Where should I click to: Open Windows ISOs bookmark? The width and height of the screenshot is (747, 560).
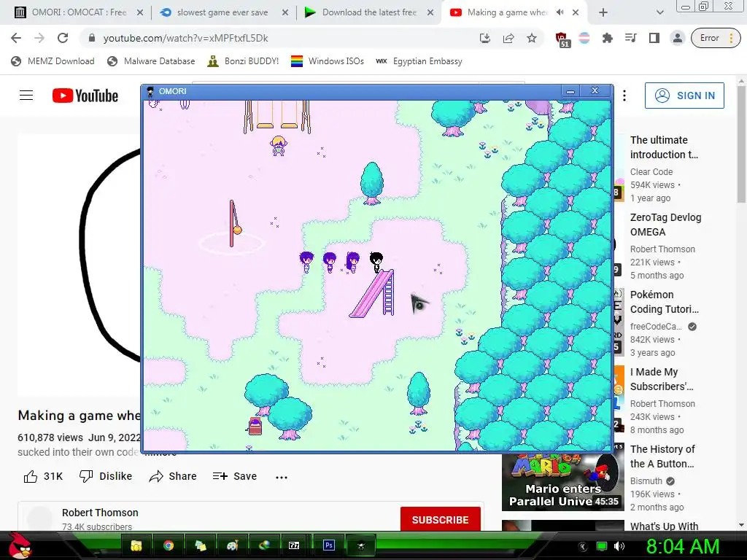[x=328, y=61]
